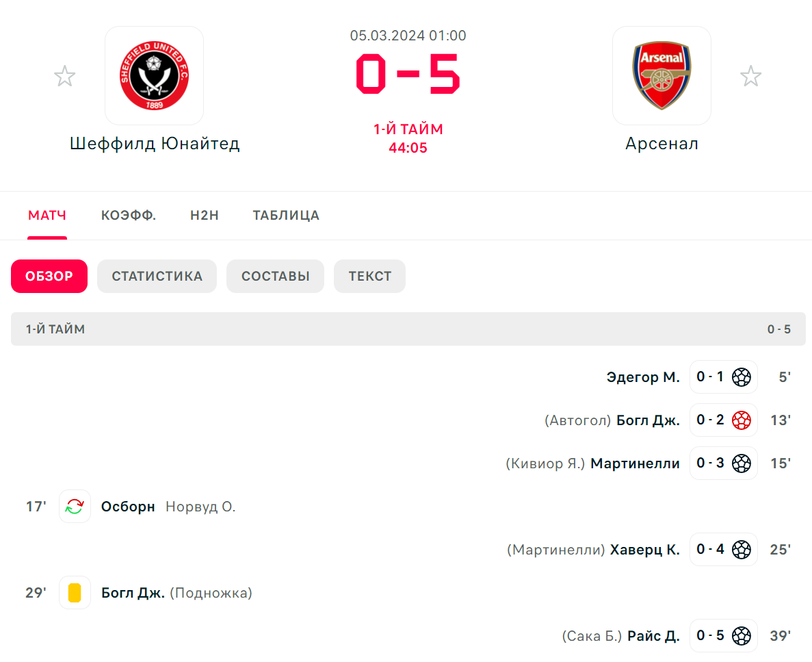Click the yellow card icon at 29'
Image resolution: width=812 pixels, height=662 pixels.
point(75,592)
